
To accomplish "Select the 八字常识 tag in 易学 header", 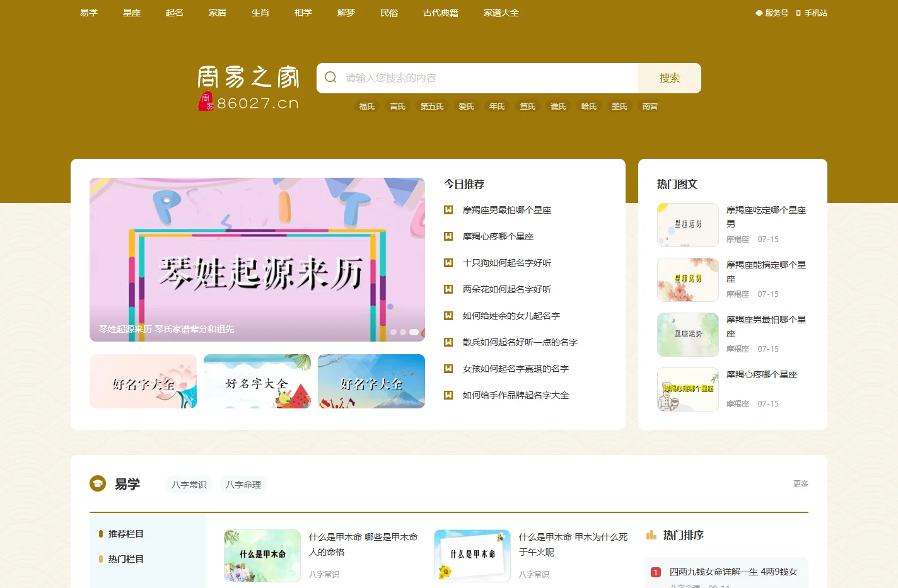I will (x=189, y=485).
